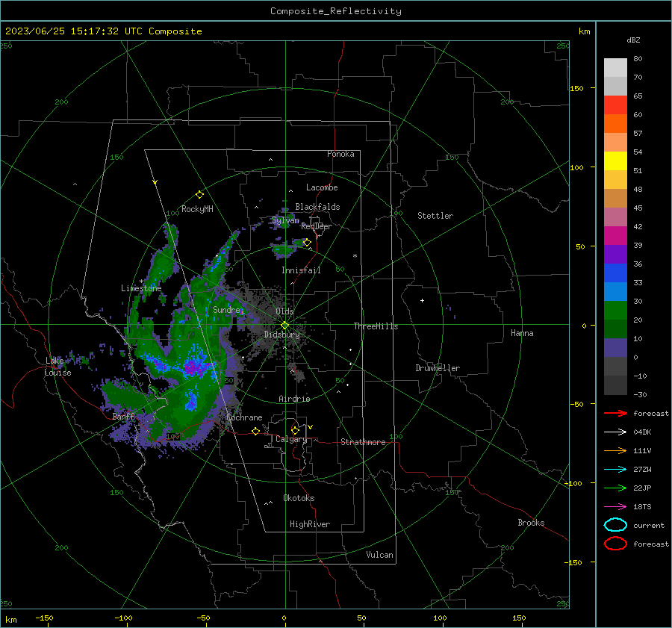Screen dimensions: 672x628
Task: Click the cyan current ellipse legend icon
Action: (615, 525)
